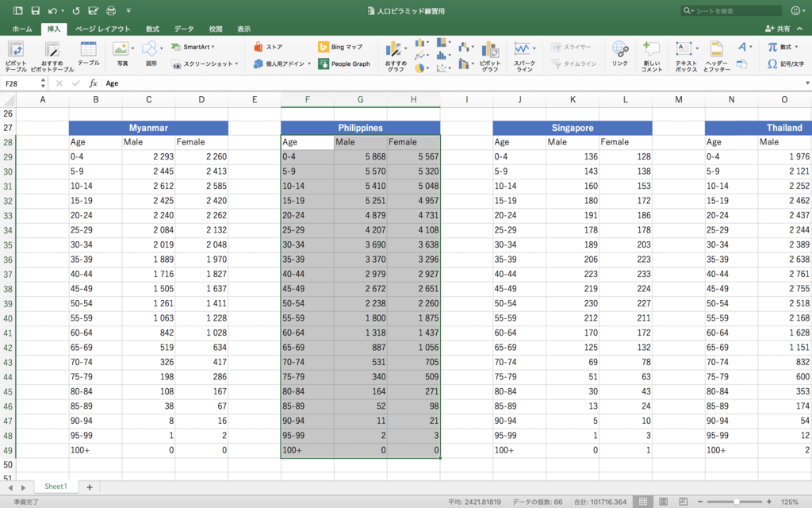Click the 共有 share button
The image size is (812, 508).
point(779,29)
